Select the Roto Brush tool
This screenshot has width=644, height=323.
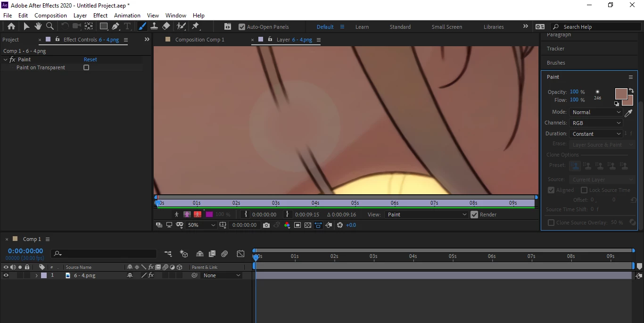tap(181, 26)
